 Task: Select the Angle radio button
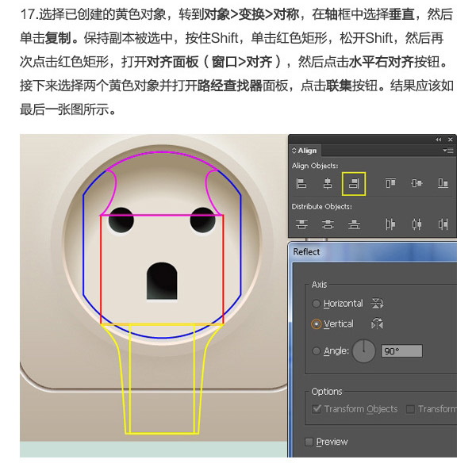tap(316, 350)
